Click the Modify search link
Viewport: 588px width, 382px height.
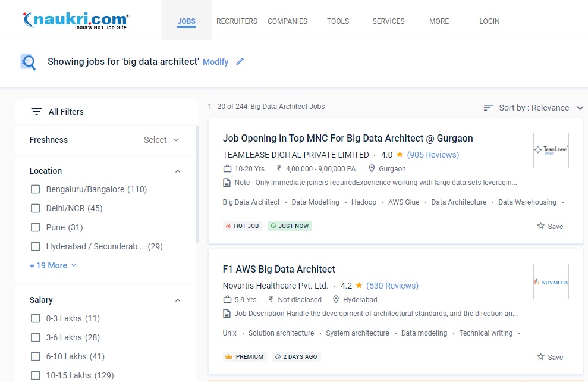click(215, 62)
